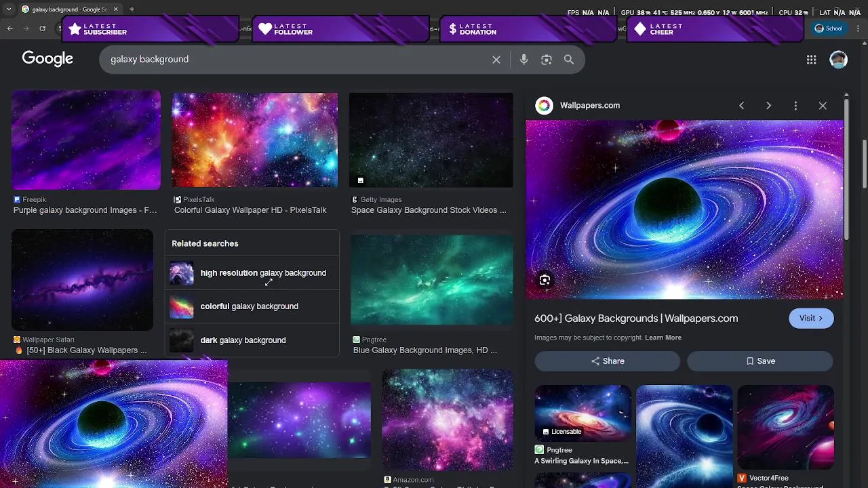Show previous image in preview panel

click(x=741, y=106)
